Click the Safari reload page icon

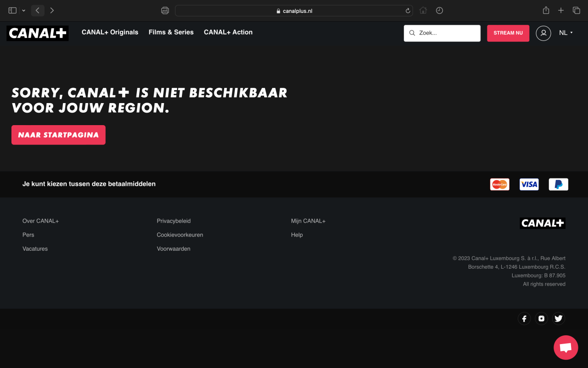pyautogui.click(x=407, y=11)
